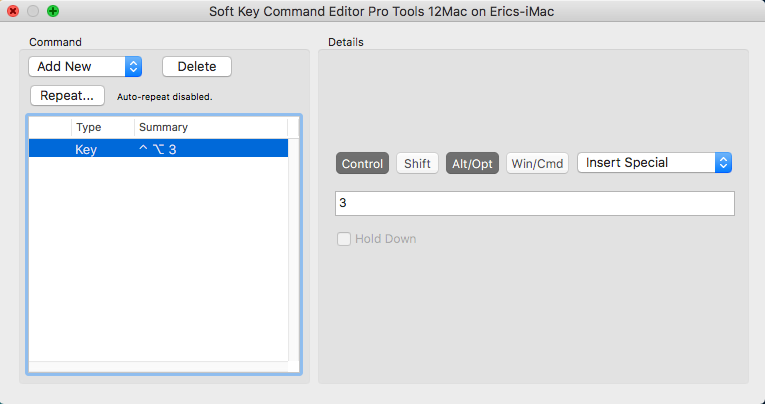
Task: Click the Add New blue stepper arrows
Action: click(x=133, y=66)
